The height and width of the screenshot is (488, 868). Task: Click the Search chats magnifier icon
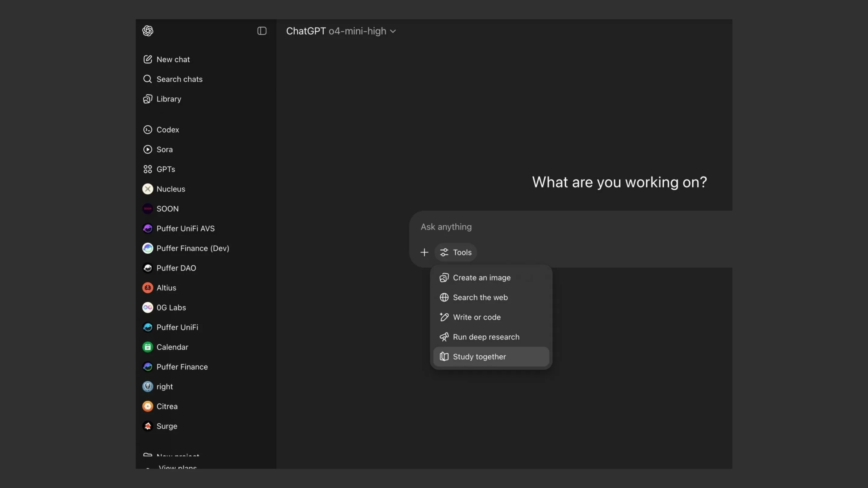[148, 79]
